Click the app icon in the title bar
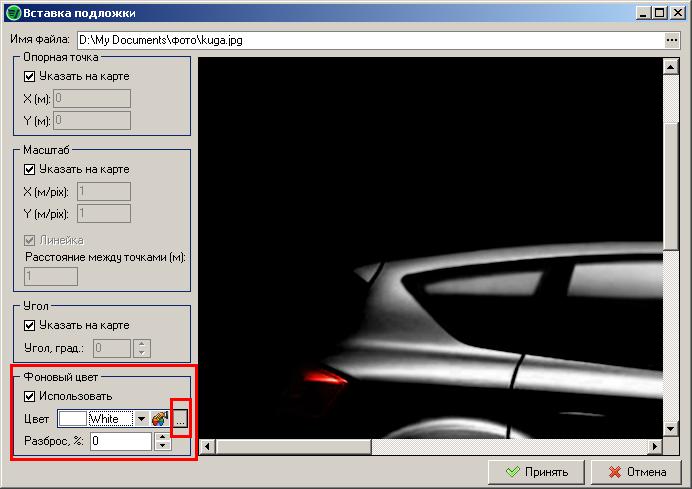The image size is (692, 489). click(12, 14)
